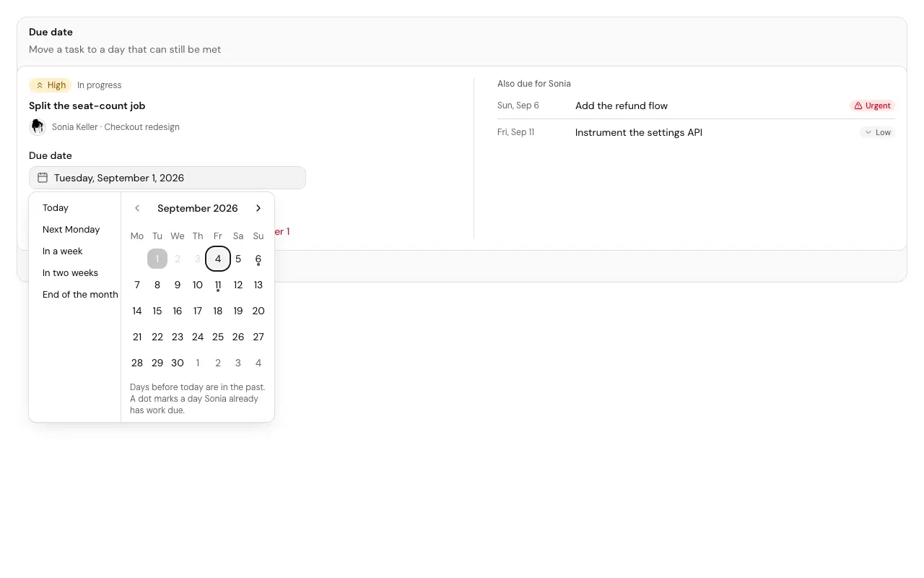Go to previous month with left chevron
This screenshot has height=578, width=924.
click(137, 208)
